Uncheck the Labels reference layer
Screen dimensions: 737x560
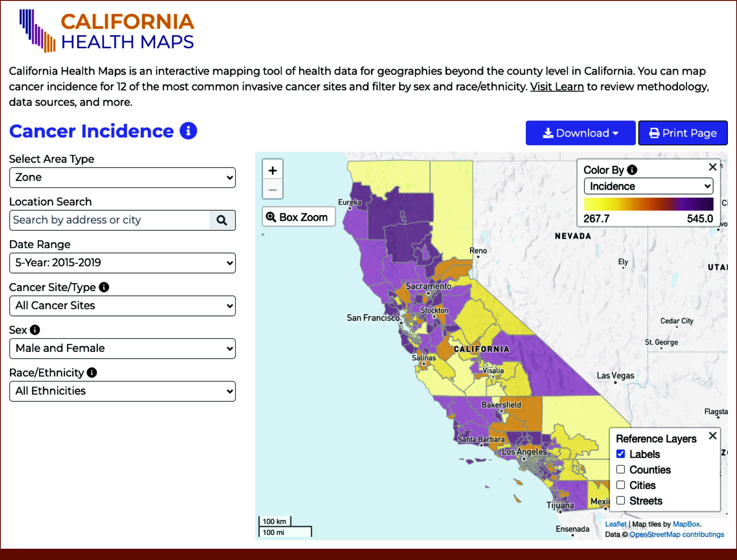click(x=621, y=454)
